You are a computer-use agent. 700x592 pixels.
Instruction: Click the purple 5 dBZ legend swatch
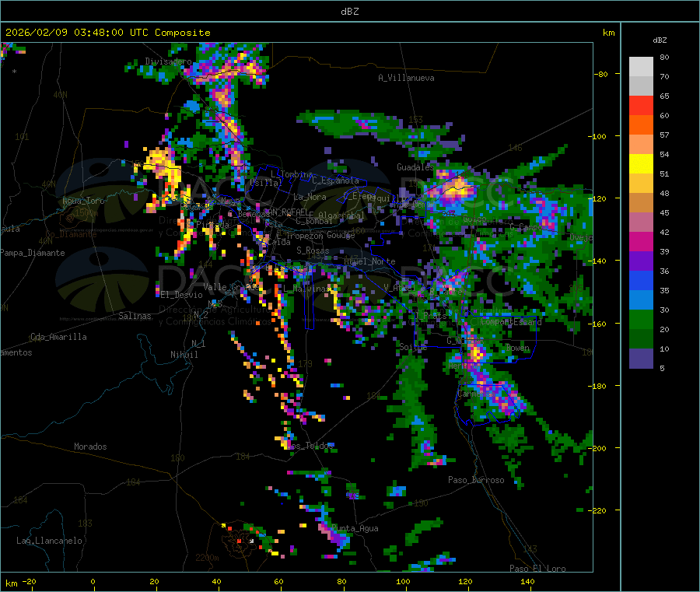click(641, 359)
